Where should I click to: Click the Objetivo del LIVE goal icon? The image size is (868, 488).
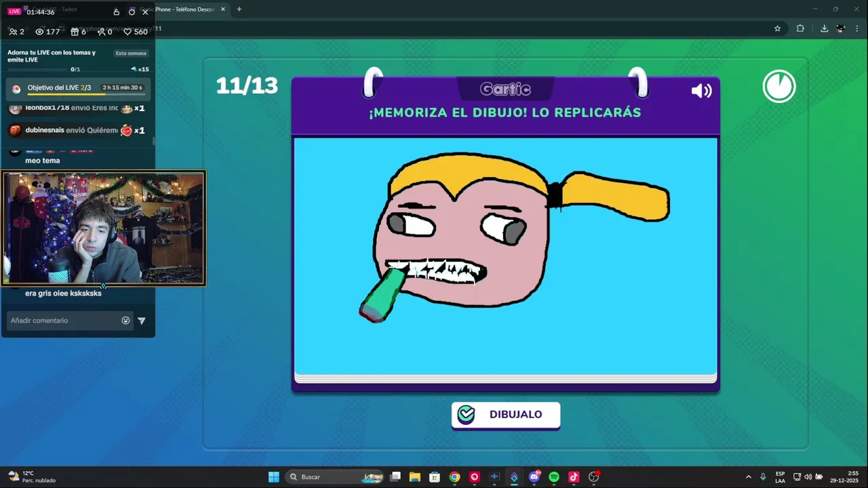click(x=16, y=89)
